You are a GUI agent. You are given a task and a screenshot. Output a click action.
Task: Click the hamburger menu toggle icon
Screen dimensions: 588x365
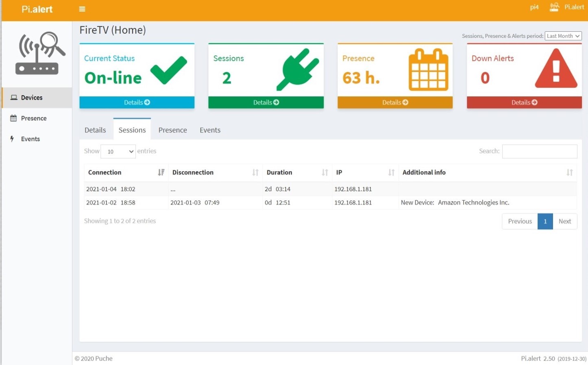pyautogui.click(x=82, y=9)
